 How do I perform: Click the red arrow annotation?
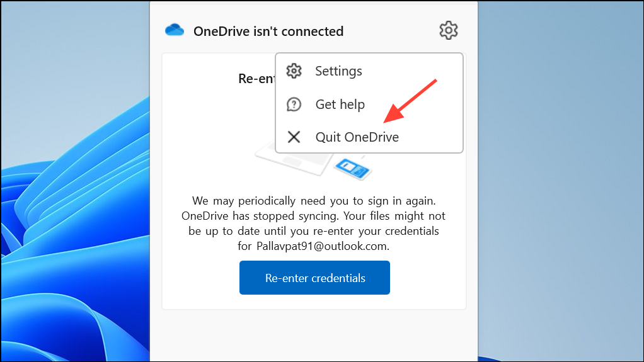(x=410, y=101)
